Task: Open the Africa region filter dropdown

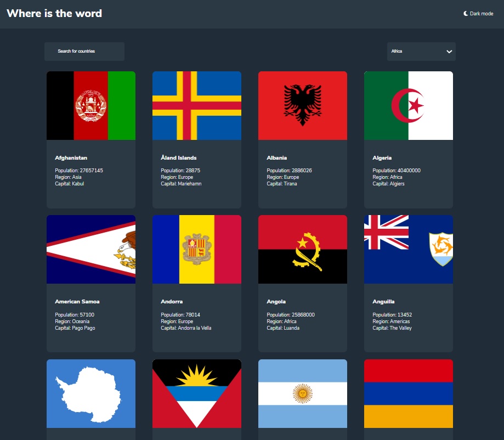Action: coord(421,52)
